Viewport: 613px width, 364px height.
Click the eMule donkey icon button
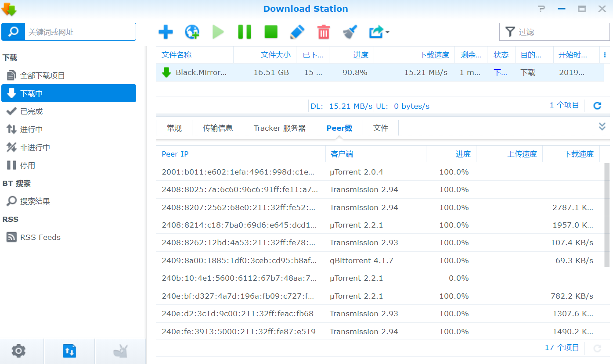pos(120,351)
